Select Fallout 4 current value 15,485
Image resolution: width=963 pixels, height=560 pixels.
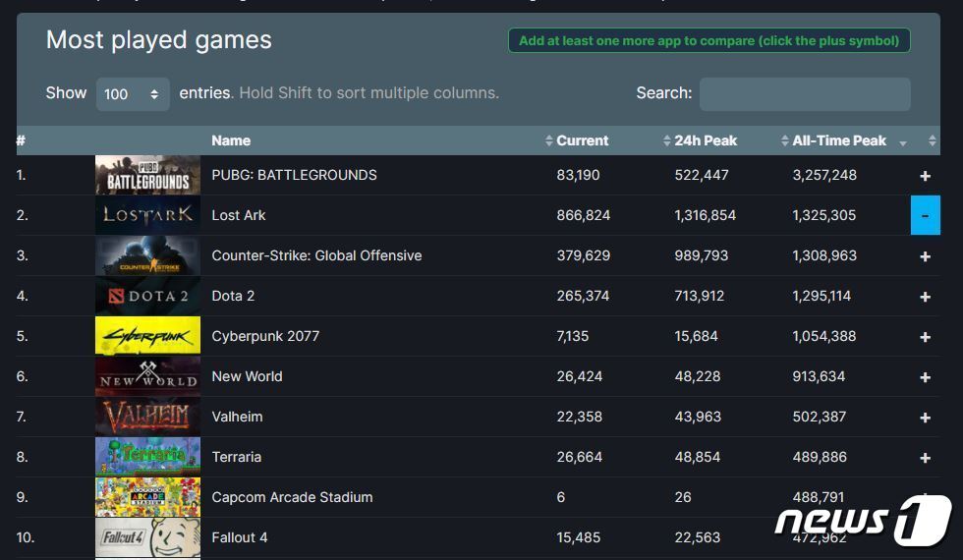click(578, 537)
